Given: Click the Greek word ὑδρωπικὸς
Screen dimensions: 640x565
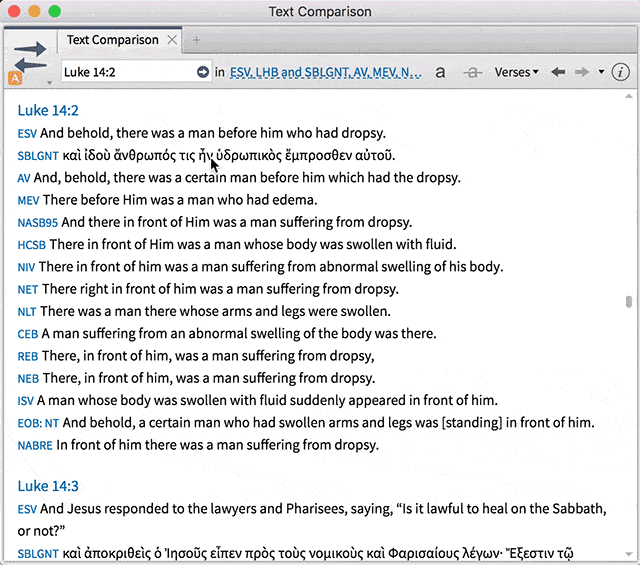Looking at the screenshot, I should point(249,156).
